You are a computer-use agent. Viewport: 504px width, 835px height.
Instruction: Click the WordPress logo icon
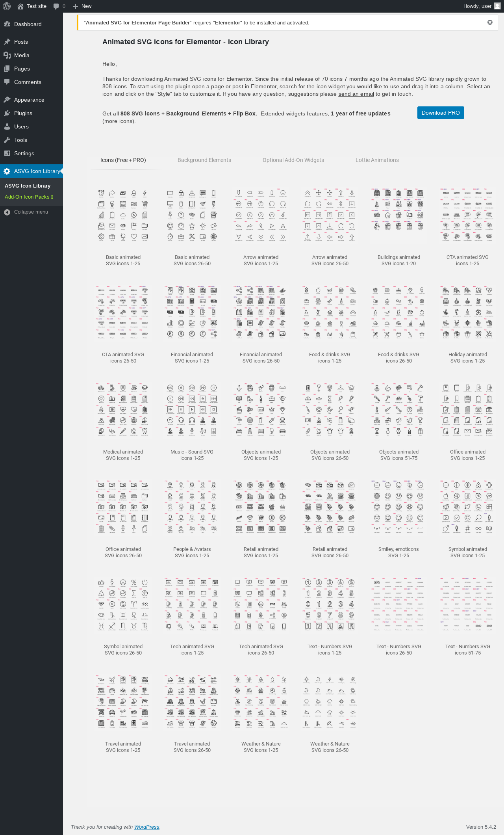(7, 6)
